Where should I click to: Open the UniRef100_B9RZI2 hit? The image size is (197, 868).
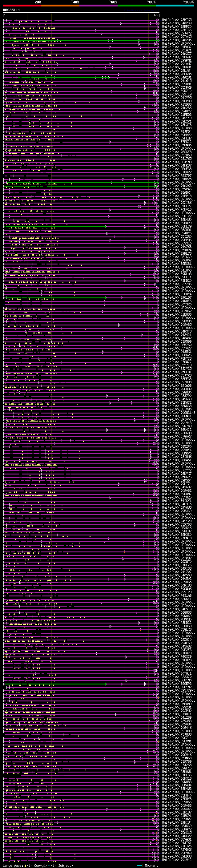point(177,91)
